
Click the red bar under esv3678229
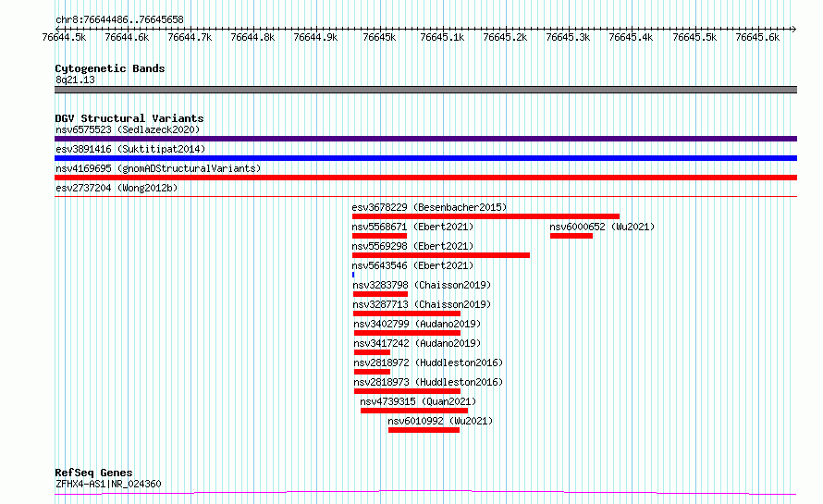click(485, 216)
